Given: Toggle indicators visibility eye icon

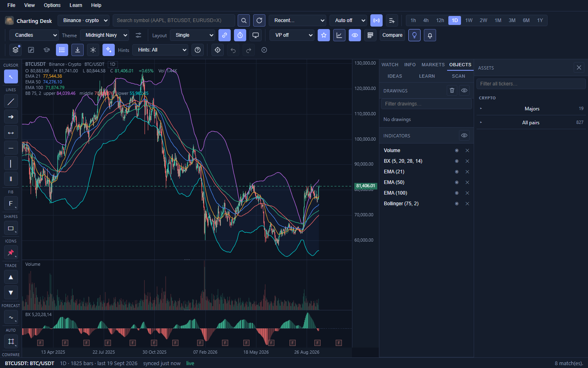Looking at the screenshot, I should (x=464, y=135).
